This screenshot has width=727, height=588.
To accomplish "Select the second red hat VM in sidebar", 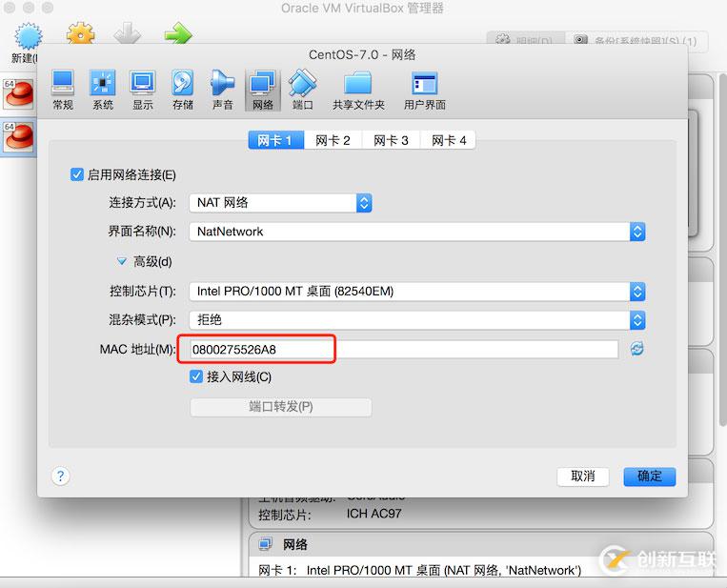I will (x=18, y=137).
